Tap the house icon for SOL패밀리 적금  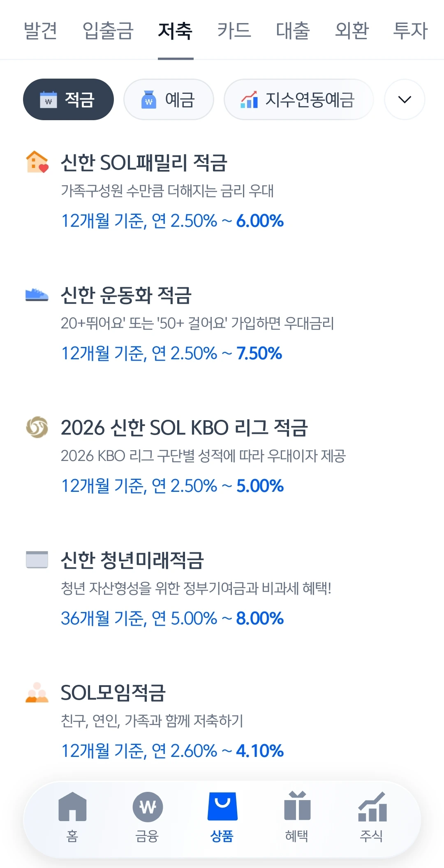click(37, 162)
